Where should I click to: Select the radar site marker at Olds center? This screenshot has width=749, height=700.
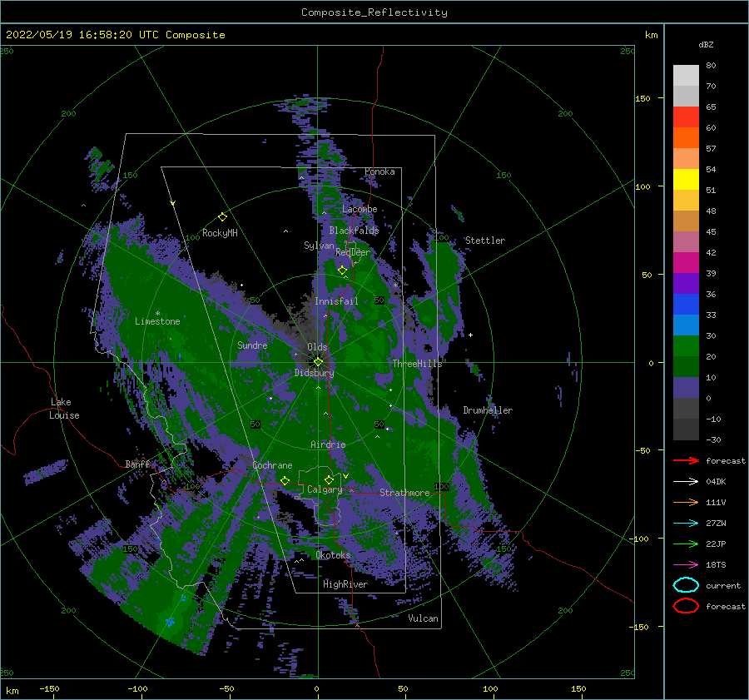[x=318, y=362]
